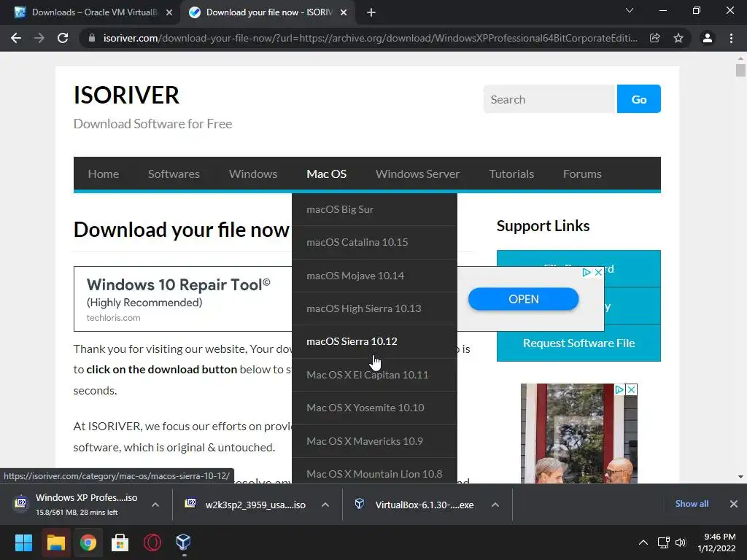The image size is (747, 560).
Task: Select macOS High Sierra 10.13 entry
Action: tap(374, 308)
